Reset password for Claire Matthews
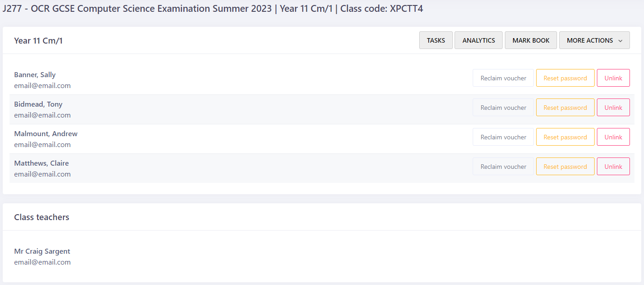 [x=565, y=167]
